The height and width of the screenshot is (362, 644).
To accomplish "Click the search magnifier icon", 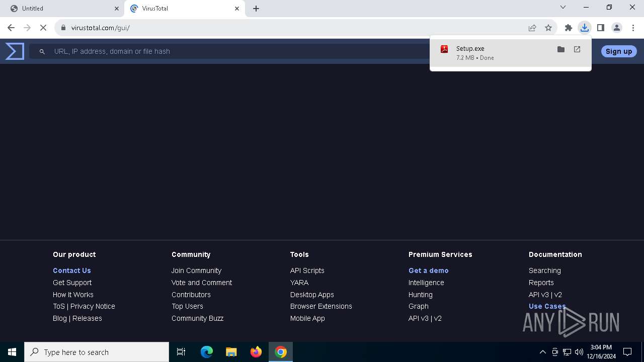I will [42, 51].
